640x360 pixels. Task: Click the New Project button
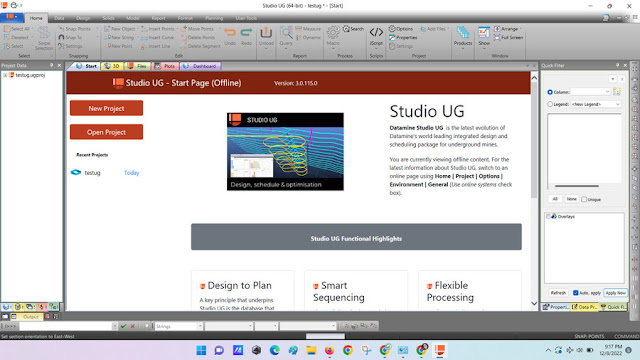coord(107,108)
